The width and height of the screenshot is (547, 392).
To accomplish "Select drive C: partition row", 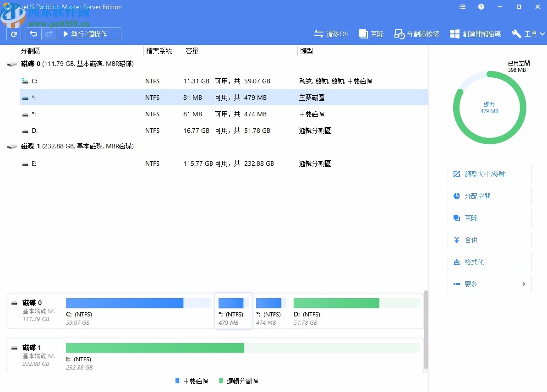I will (x=183, y=81).
